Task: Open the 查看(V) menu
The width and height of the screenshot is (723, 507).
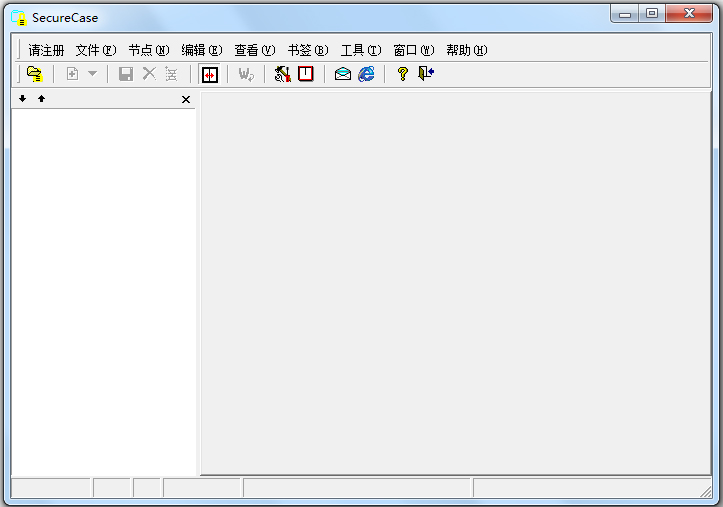Action: tap(255, 50)
